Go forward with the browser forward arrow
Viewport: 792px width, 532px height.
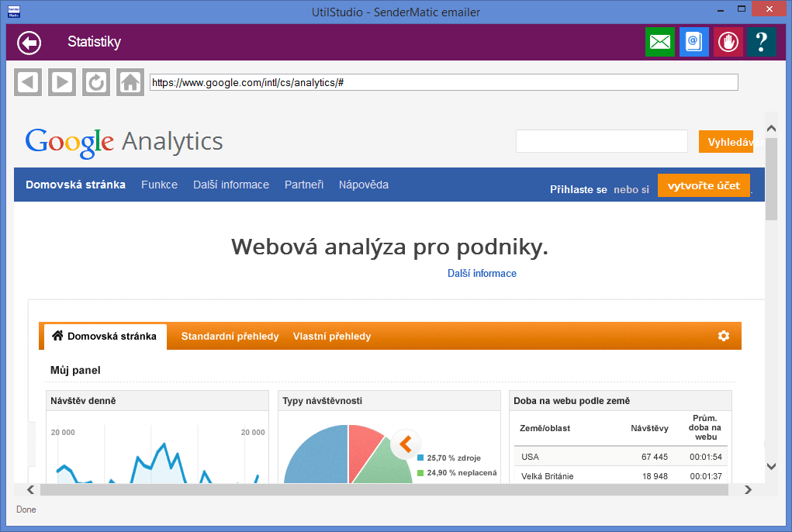[62, 81]
